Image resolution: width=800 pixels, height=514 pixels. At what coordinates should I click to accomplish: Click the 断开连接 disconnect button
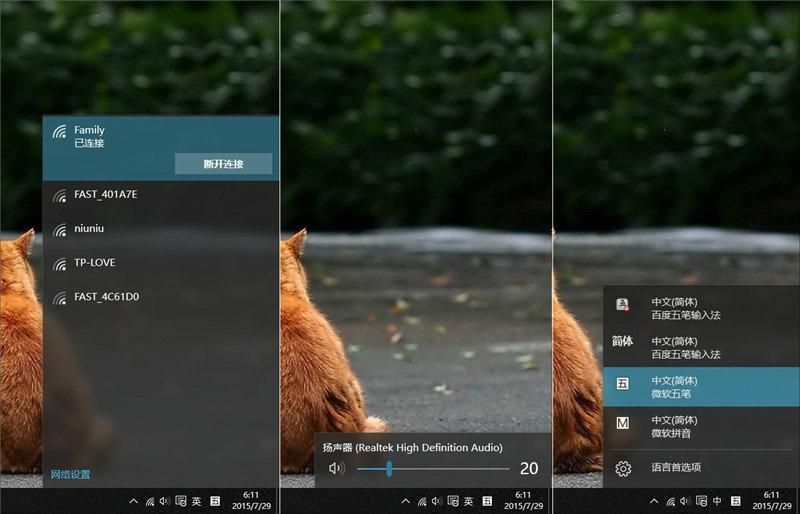(x=223, y=163)
